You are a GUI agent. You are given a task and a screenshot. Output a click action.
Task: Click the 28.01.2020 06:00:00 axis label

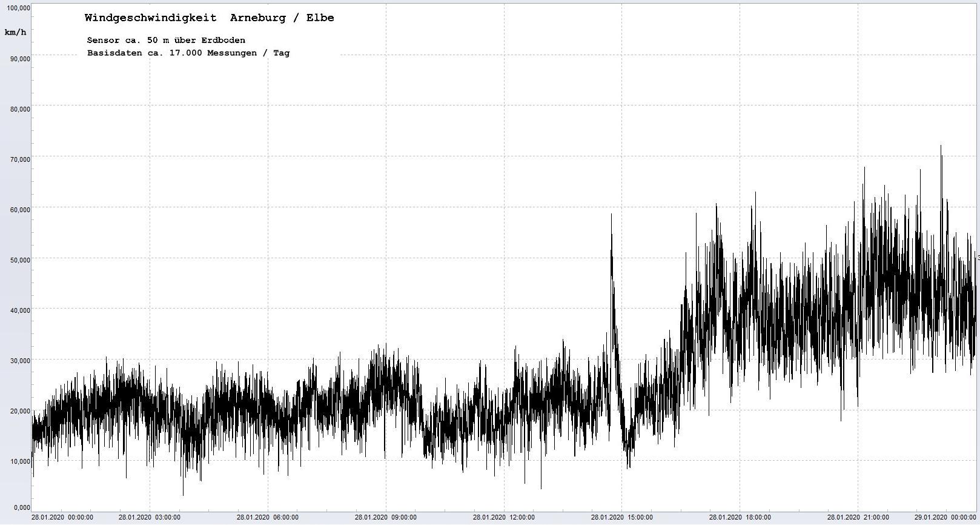(x=268, y=517)
